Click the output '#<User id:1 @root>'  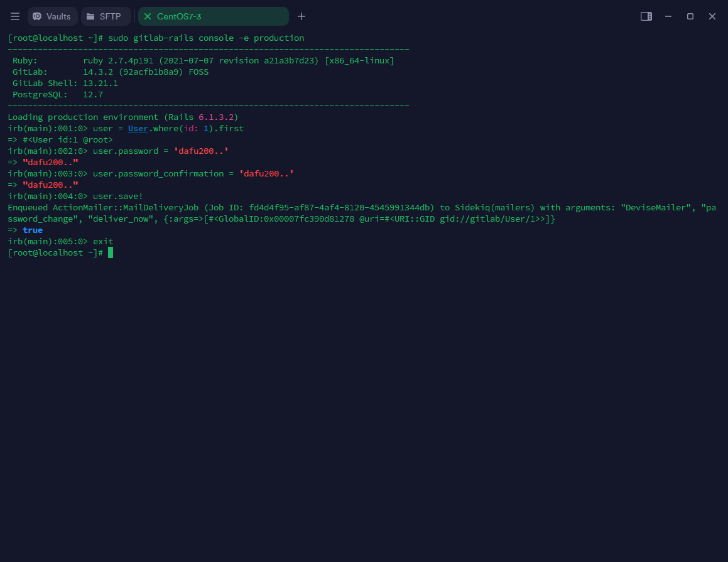(68, 139)
